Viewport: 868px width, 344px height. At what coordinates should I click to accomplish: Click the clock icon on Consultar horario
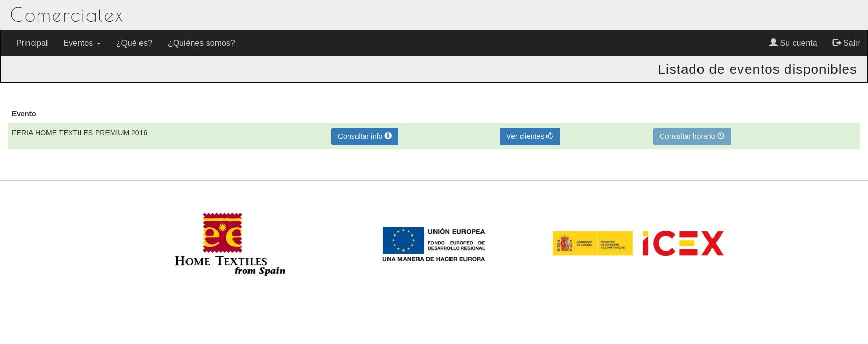coord(721,136)
